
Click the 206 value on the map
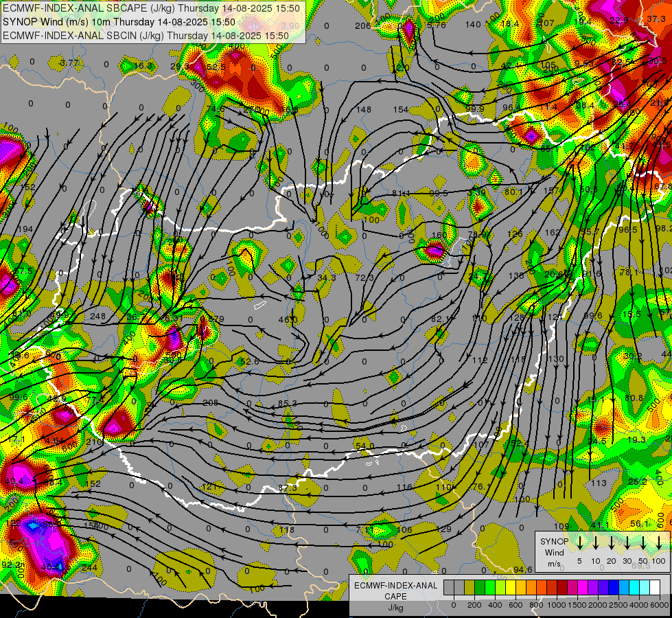pyautogui.click(x=362, y=25)
